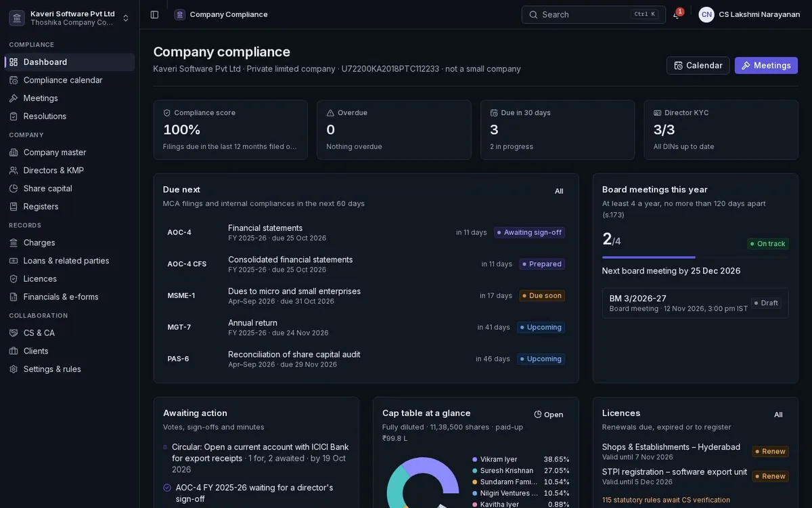The image size is (812, 508).
Task: Open Registers from the sidebar
Action: point(70,207)
